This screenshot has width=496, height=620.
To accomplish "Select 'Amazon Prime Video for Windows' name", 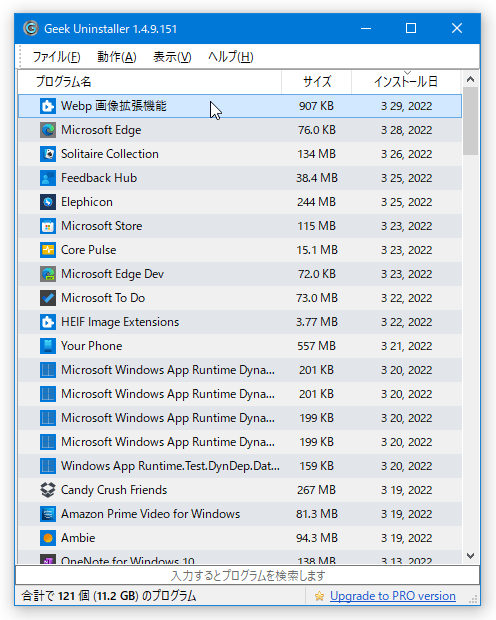I will coord(150,514).
